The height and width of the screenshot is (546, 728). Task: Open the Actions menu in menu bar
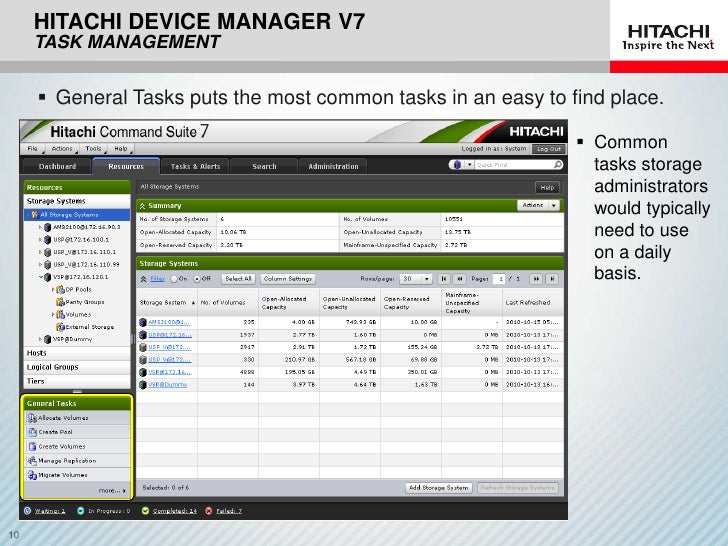click(x=62, y=149)
